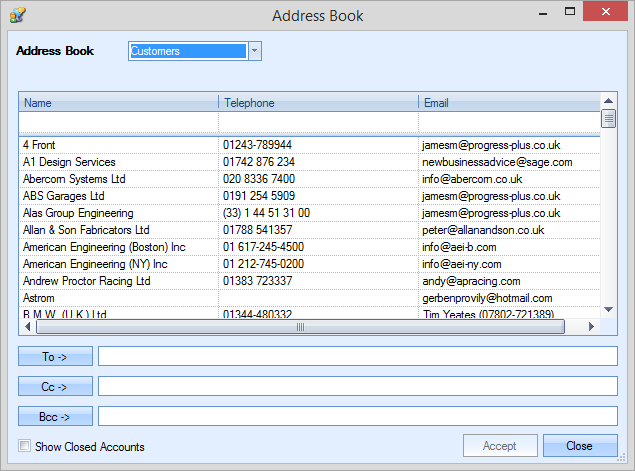
Task: Click the Name filter field under header
Action: tap(118, 122)
